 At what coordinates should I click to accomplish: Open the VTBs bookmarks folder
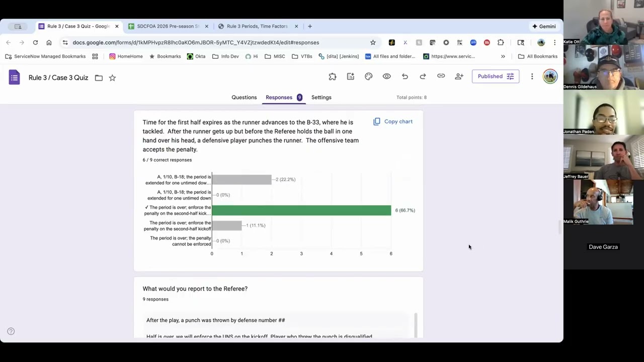pyautogui.click(x=302, y=56)
